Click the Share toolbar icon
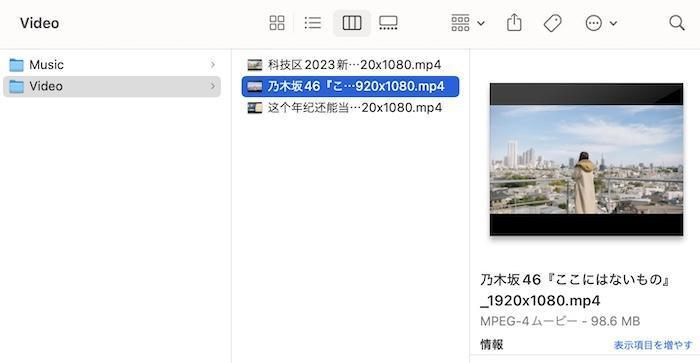The image size is (700, 363). coord(514,22)
